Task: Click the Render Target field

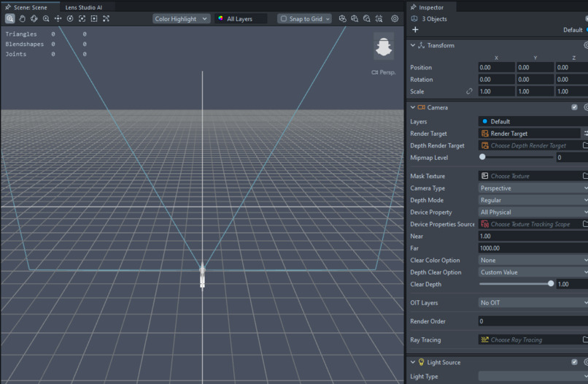Action: pos(530,134)
